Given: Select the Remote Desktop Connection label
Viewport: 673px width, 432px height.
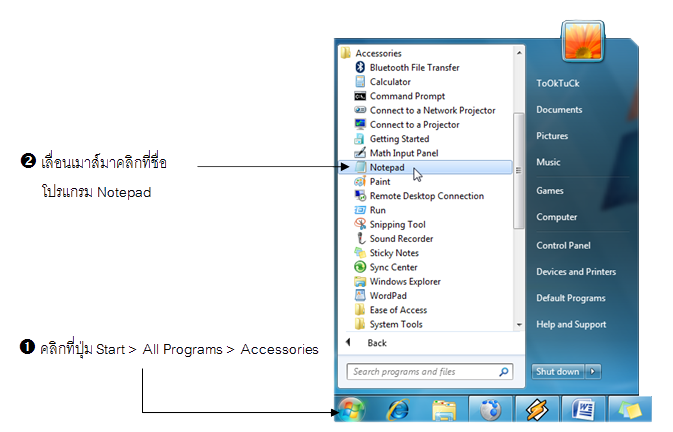Looking at the screenshot, I should (427, 196).
